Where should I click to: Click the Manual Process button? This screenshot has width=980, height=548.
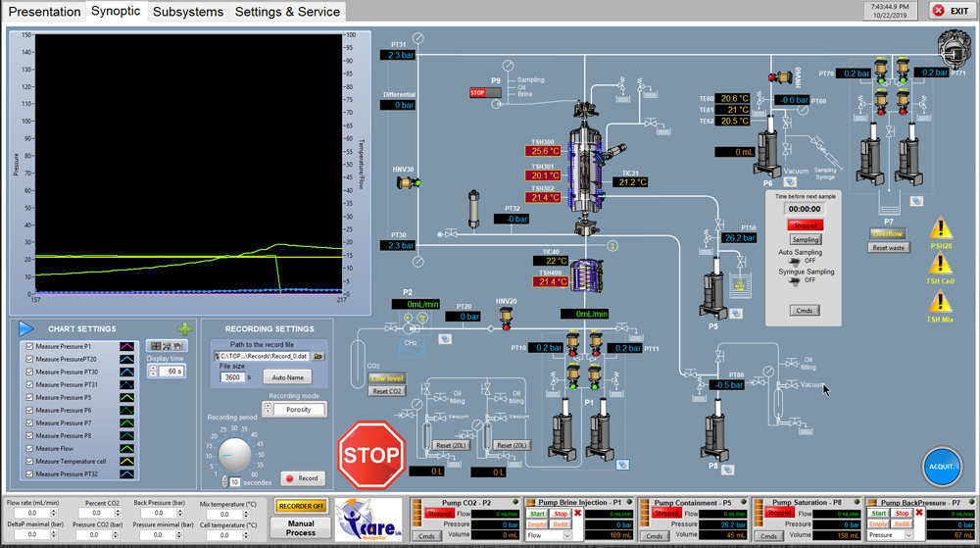click(301, 528)
